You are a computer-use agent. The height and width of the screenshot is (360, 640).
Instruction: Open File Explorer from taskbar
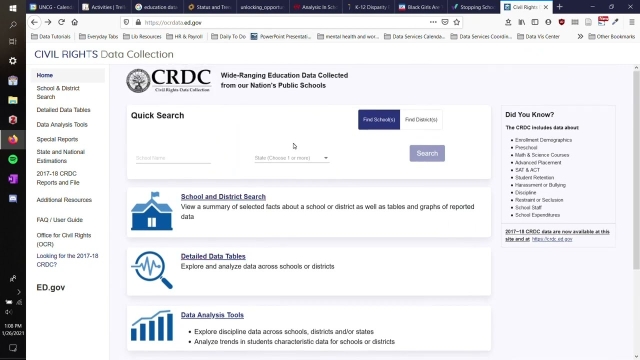(13, 100)
